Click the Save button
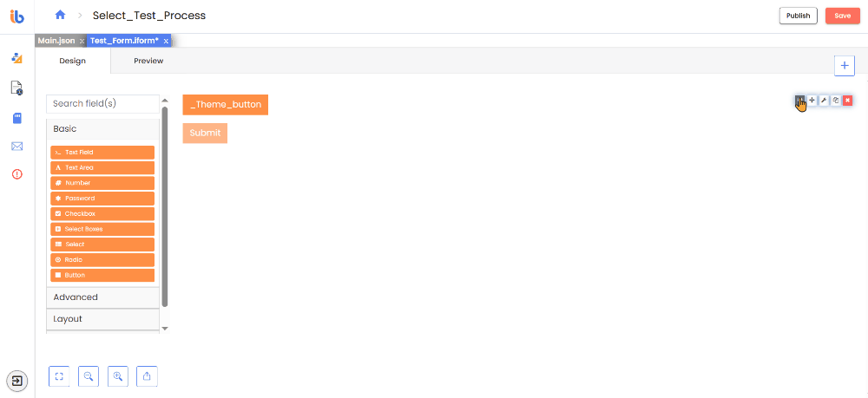The width and height of the screenshot is (868, 398). pos(843,16)
